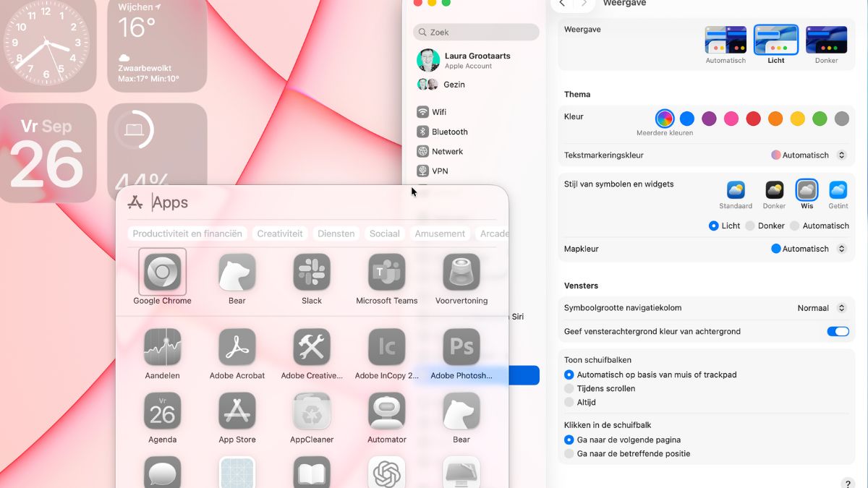Pick the purple accent color swatch
Image resolution: width=868 pixels, height=488 pixels.
(x=709, y=119)
